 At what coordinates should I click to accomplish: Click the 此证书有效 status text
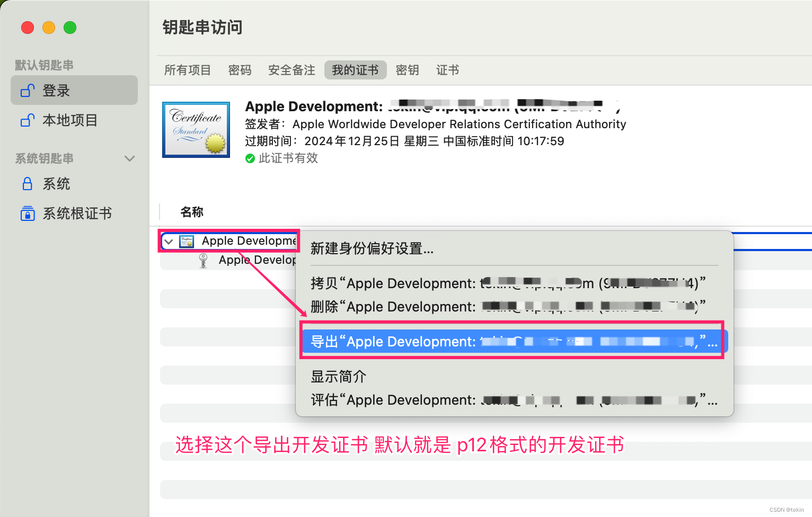[288, 158]
